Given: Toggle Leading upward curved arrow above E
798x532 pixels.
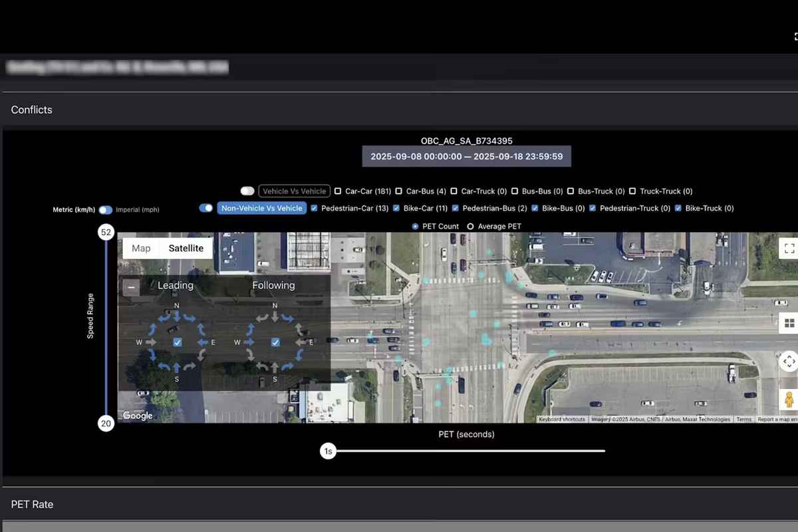Looking at the screenshot, I should (201, 329).
